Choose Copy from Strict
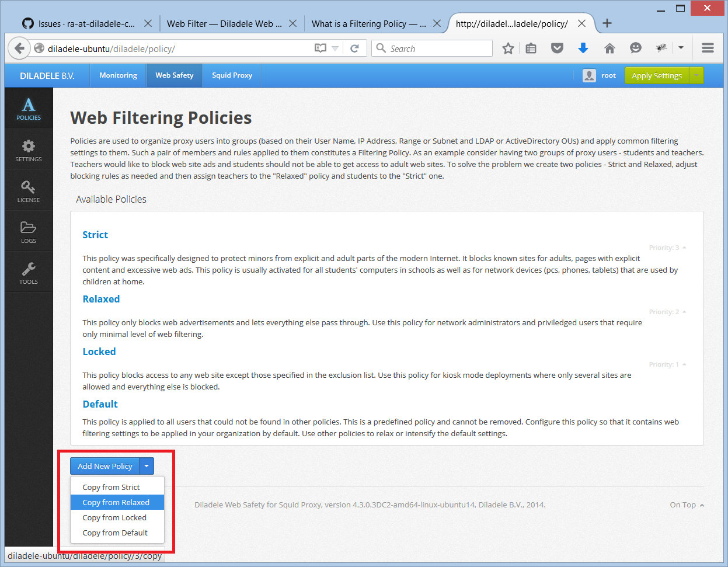The height and width of the screenshot is (567, 728). pos(117,487)
